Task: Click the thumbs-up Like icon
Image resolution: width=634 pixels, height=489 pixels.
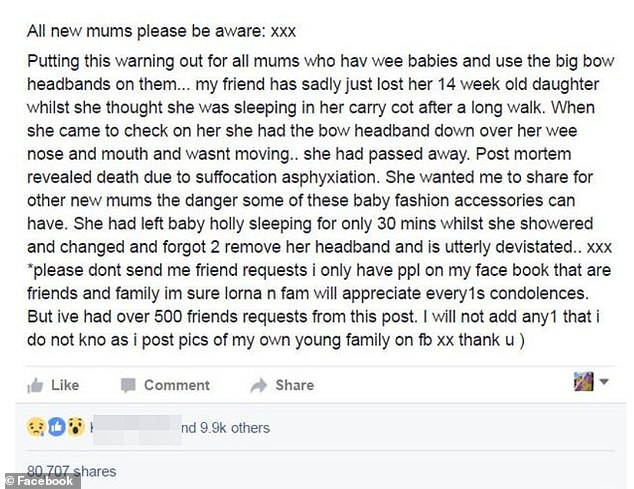Action: 34,385
